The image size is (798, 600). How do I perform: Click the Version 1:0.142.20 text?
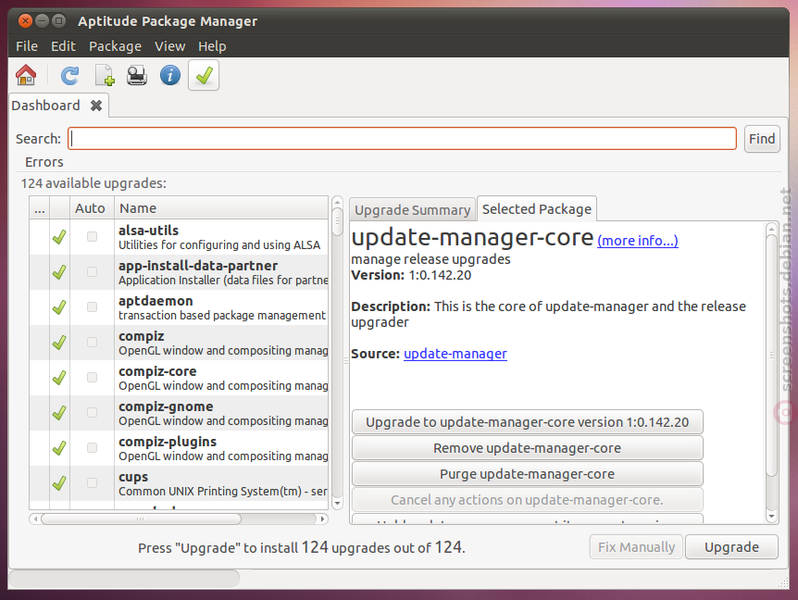coord(411,275)
